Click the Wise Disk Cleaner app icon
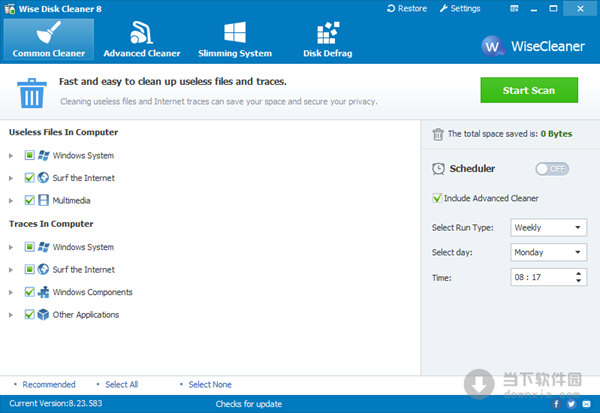Image resolution: width=600 pixels, height=413 pixels. point(10,9)
